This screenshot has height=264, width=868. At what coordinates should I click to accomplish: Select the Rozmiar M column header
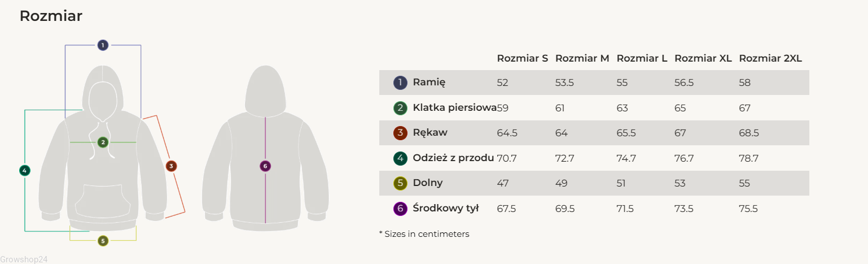tap(582, 58)
